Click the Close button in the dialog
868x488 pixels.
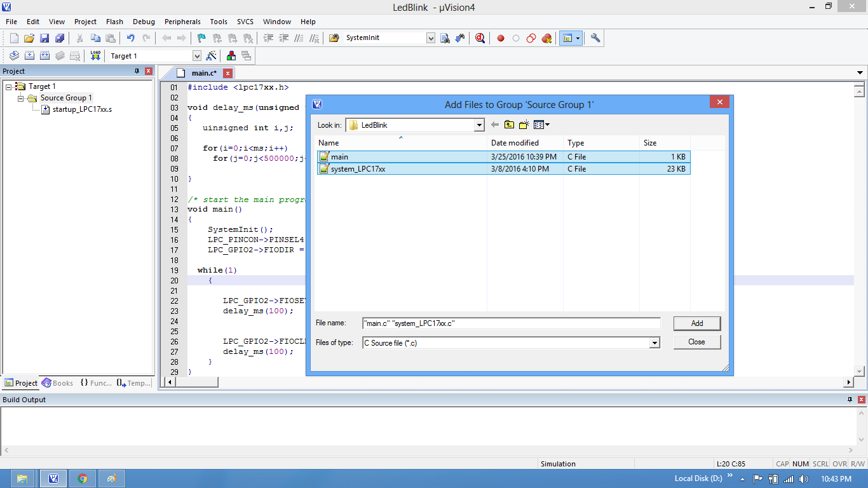[697, 342]
